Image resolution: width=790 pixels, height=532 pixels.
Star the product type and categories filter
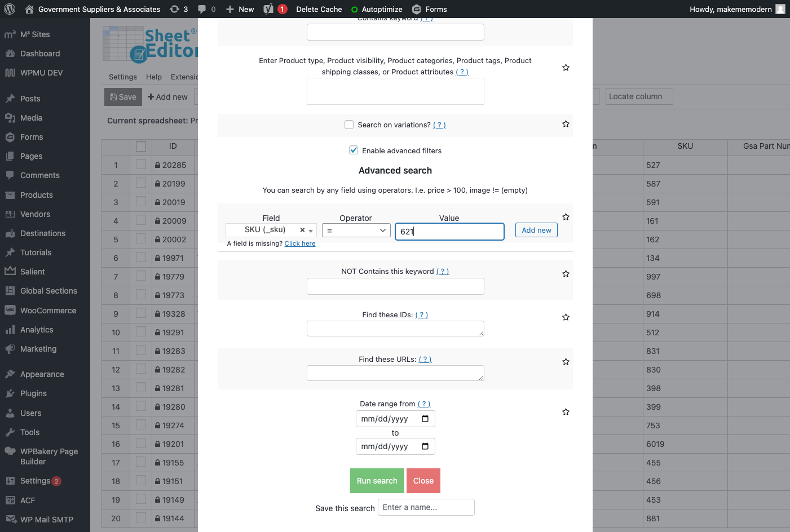(x=566, y=68)
